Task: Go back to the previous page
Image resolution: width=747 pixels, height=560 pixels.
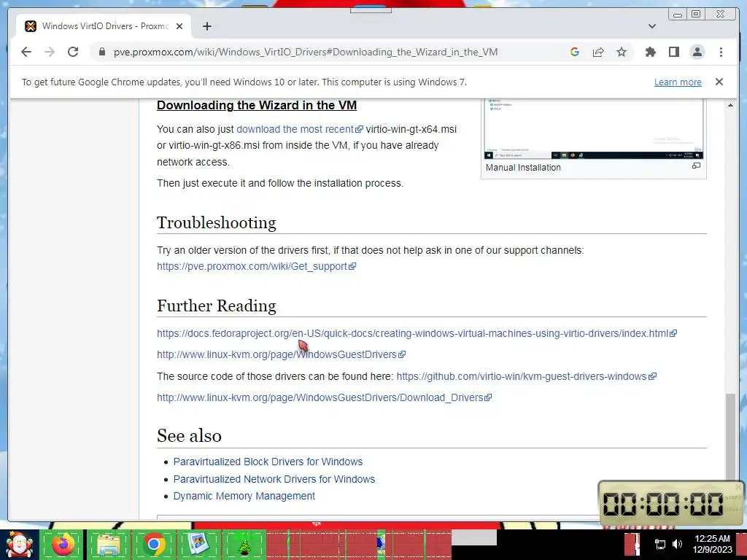Action: click(x=26, y=52)
